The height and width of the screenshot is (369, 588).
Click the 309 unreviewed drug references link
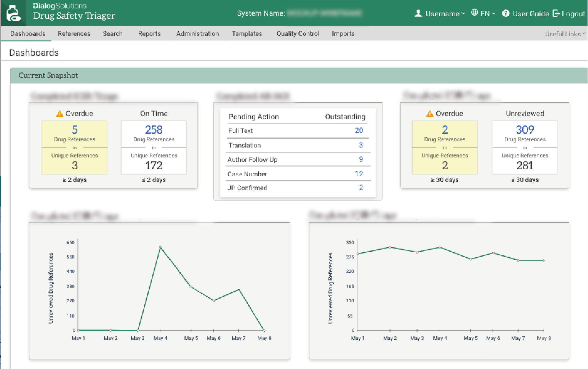(x=525, y=130)
